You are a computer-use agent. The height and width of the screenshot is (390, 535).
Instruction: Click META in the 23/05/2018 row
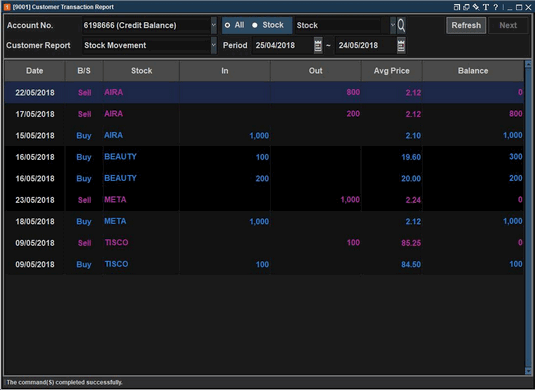(115, 200)
